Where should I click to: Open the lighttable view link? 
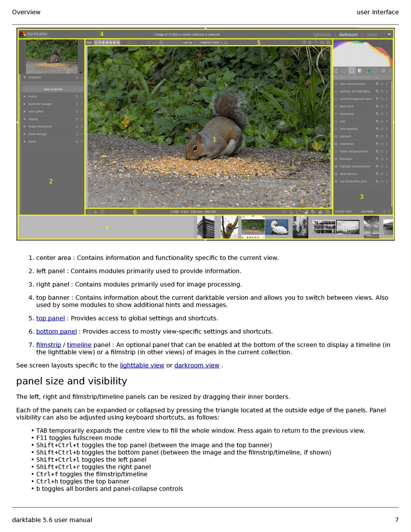coord(142,366)
